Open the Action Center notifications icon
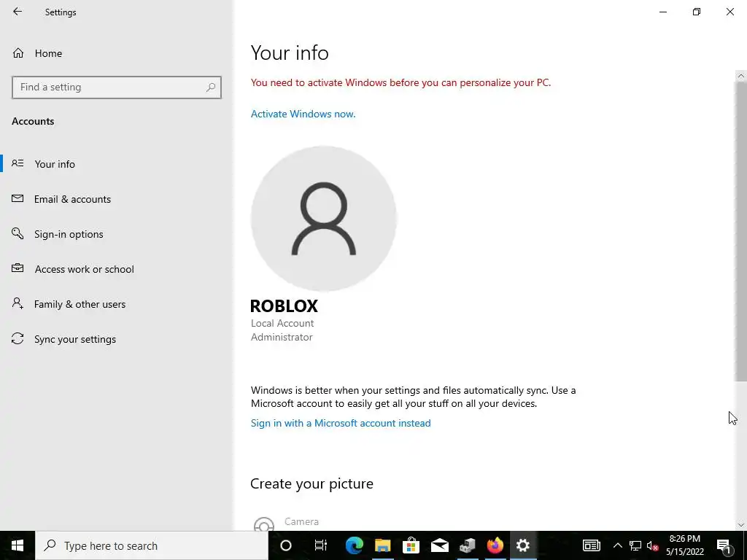The image size is (747, 560). [x=724, y=545]
